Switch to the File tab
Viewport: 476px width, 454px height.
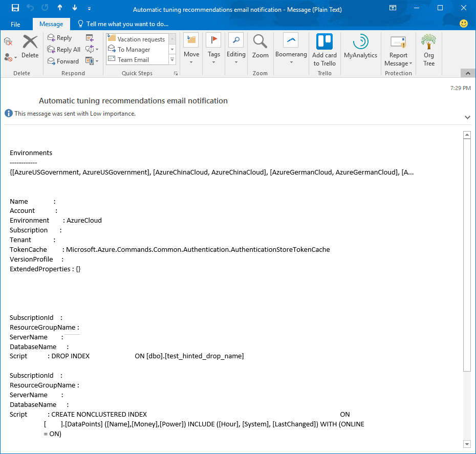tap(15, 24)
